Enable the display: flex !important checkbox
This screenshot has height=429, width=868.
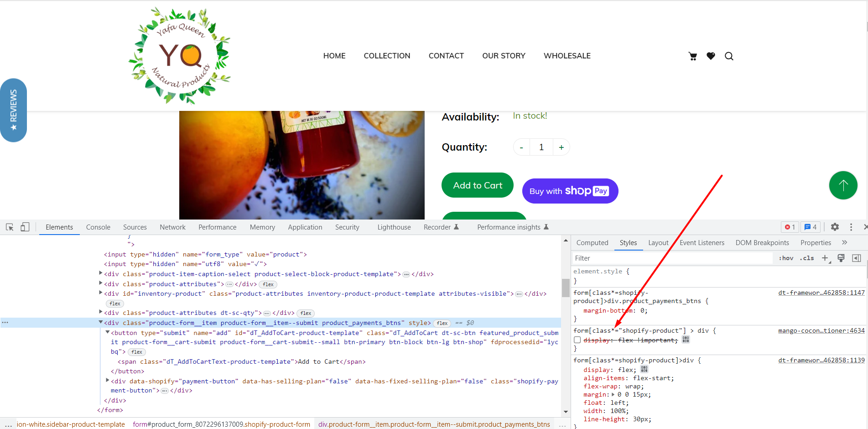point(577,340)
